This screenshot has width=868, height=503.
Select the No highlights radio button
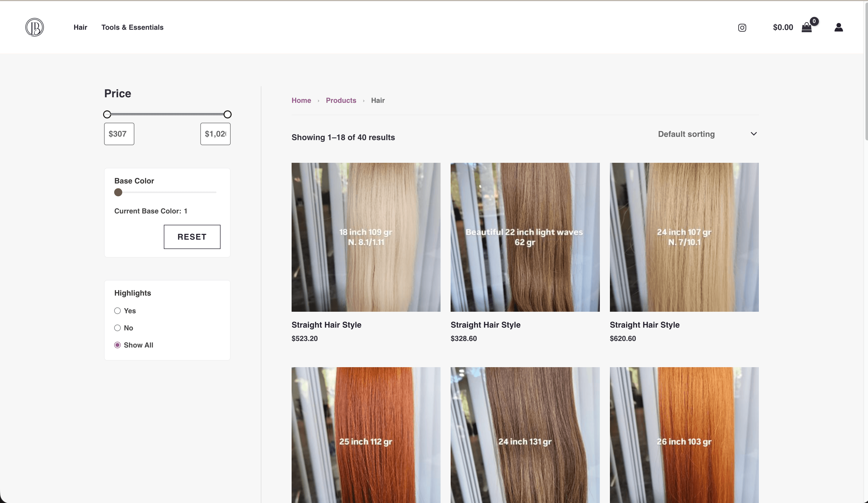pyautogui.click(x=117, y=328)
